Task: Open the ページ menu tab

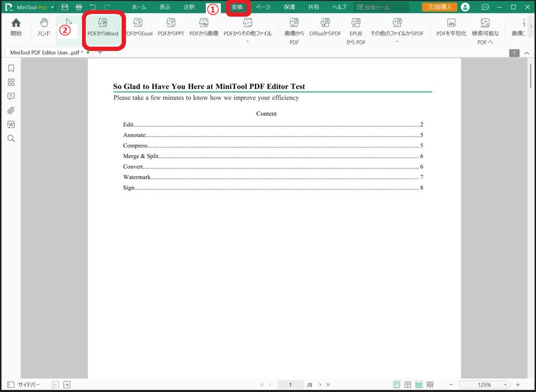Action: (x=263, y=7)
